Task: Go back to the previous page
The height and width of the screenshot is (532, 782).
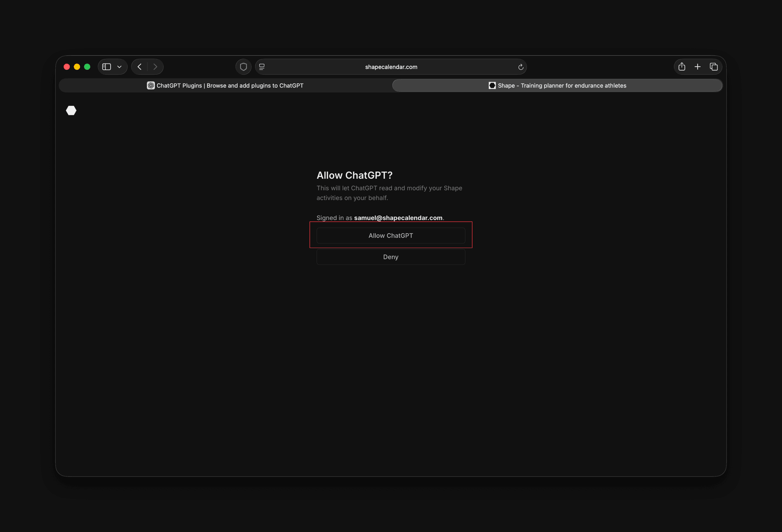Action: coord(140,67)
